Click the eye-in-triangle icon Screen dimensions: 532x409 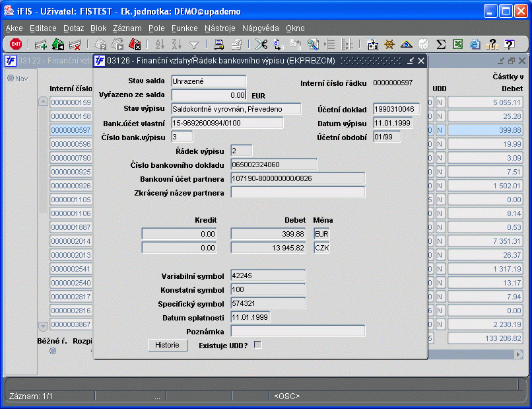pos(406,44)
